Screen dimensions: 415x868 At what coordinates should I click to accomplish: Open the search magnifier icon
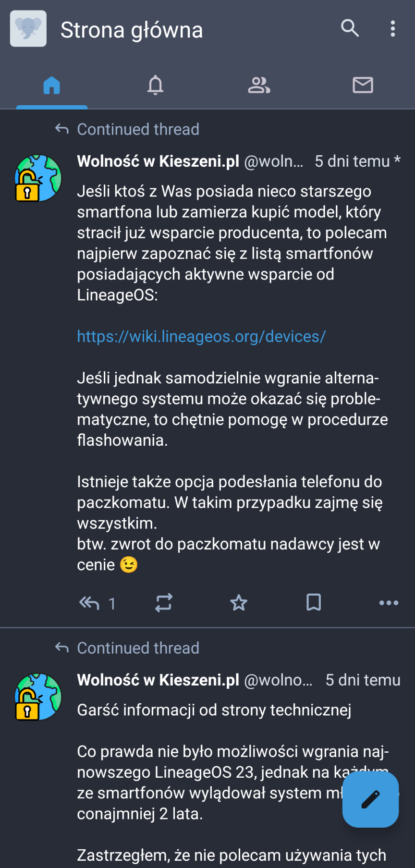pyautogui.click(x=350, y=28)
